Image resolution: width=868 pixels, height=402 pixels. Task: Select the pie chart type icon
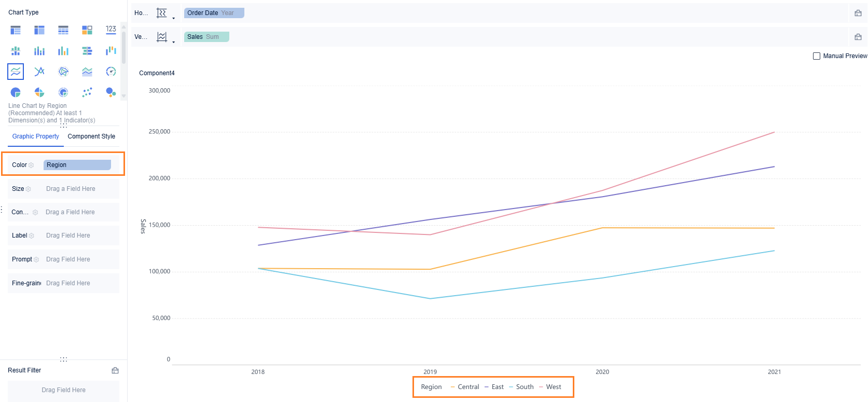click(x=16, y=92)
